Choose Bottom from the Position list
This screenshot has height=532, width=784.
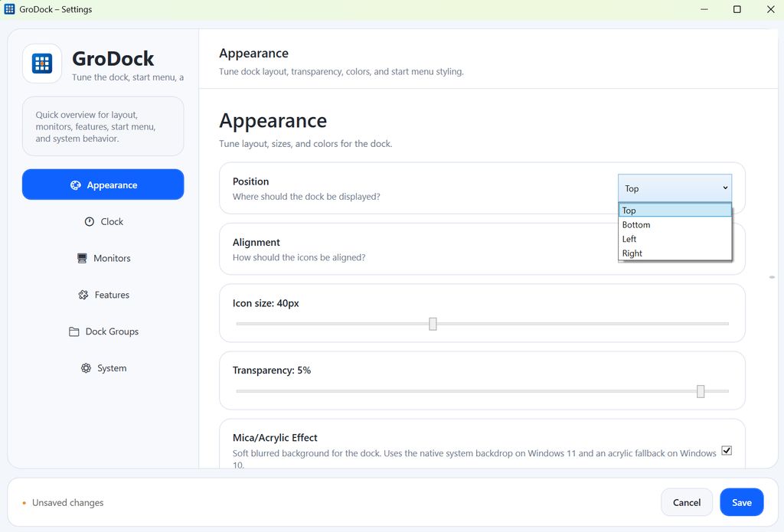point(675,225)
